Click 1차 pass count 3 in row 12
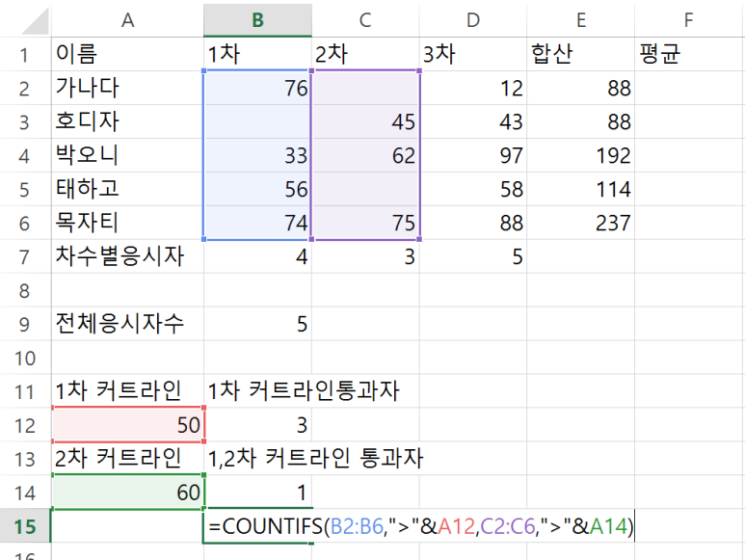745x560 pixels. coord(257,426)
